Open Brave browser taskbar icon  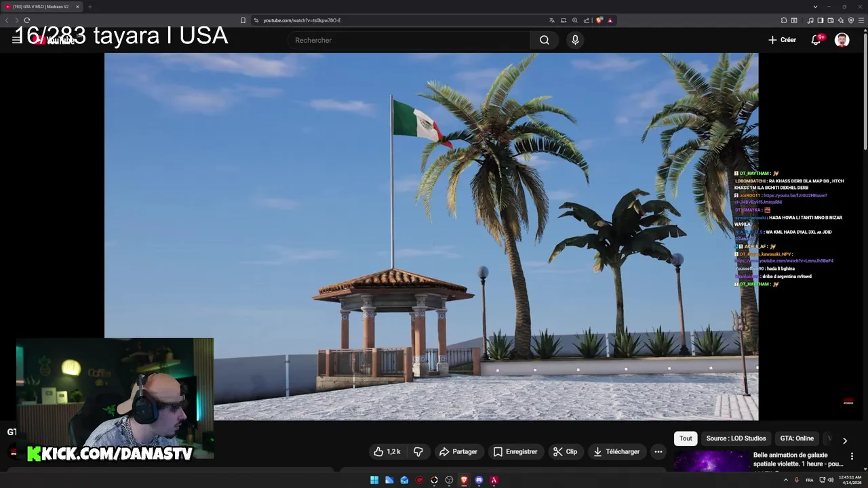(x=464, y=480)
